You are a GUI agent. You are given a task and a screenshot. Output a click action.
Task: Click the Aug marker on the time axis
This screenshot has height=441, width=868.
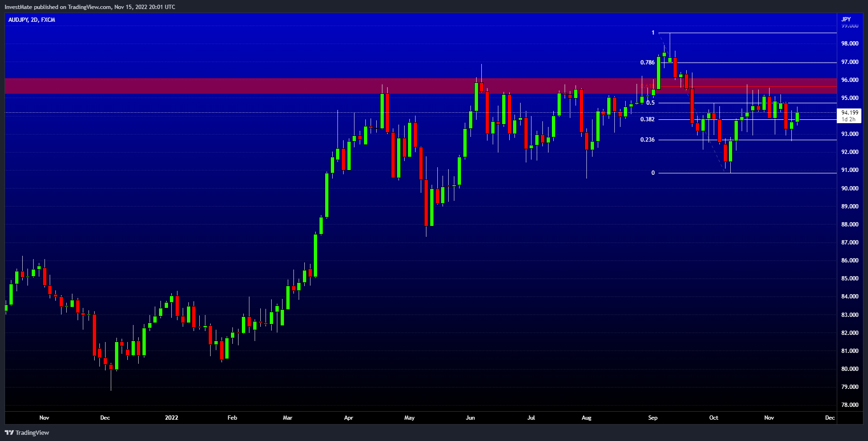[x=586, y=418]
